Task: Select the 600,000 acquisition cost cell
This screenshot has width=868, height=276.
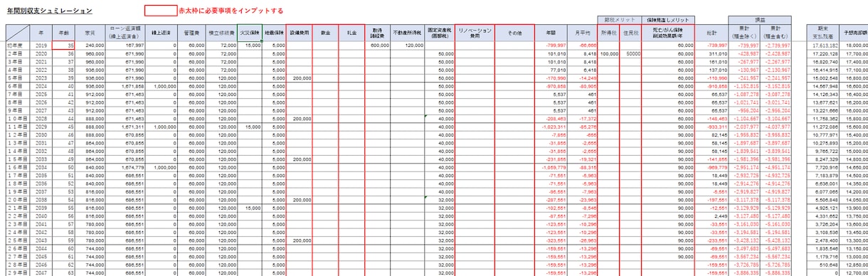Action: [378, 45]
